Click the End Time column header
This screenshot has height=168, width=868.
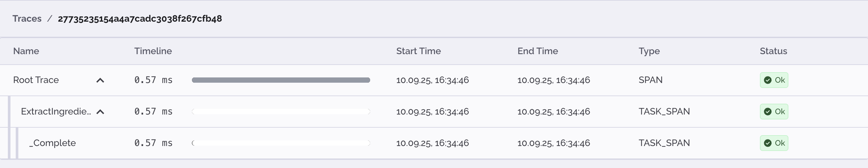click(x=538, y=51)
